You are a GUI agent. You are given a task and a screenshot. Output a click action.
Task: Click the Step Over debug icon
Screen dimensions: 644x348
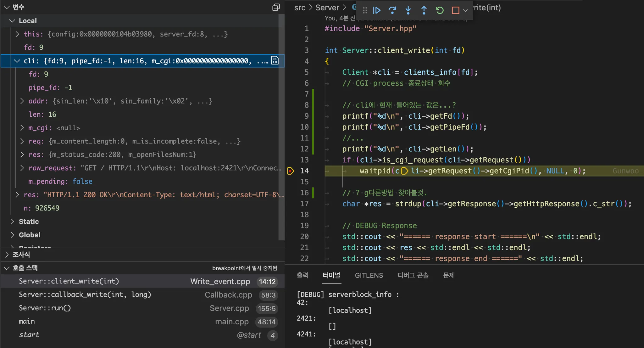coord(392,10)
